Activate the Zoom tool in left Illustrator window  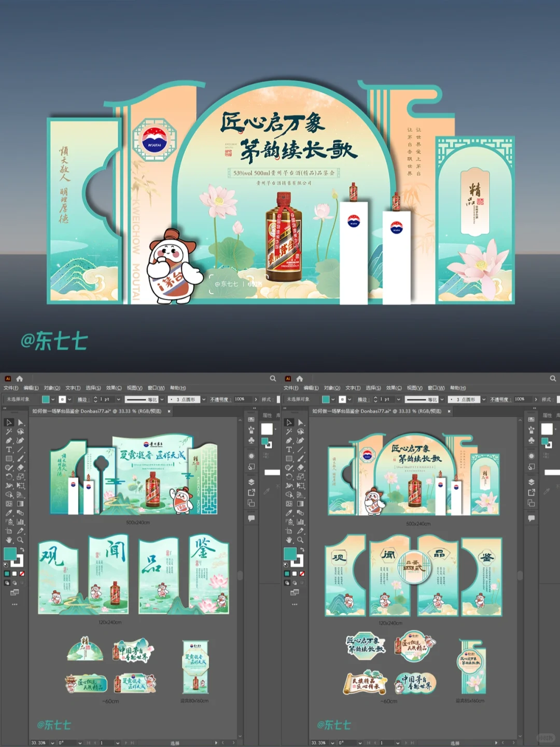click(21, 540)
